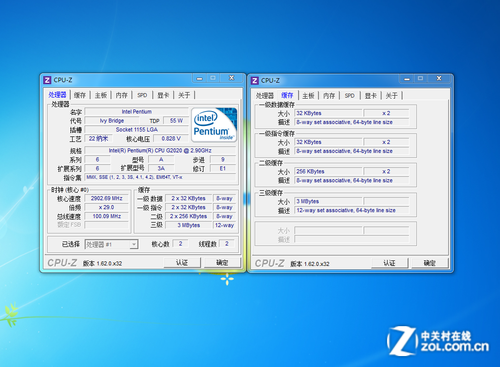The width and height of the screenshot is (500, 367).
Task: Click the 12-way value in left window
Action: tap(224, 225)
